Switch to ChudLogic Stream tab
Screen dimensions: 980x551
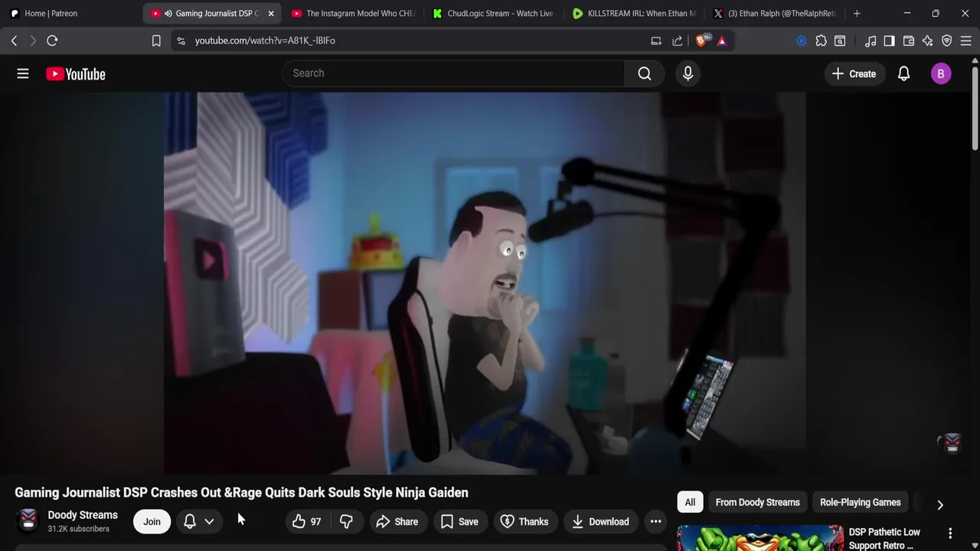tap(495, 13)
